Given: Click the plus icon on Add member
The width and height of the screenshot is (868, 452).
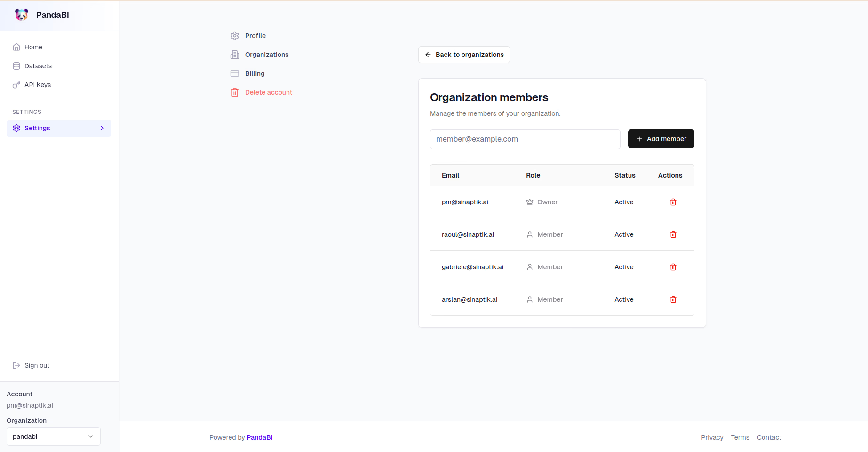Looking at the screenshot, I should click(639, 139).
